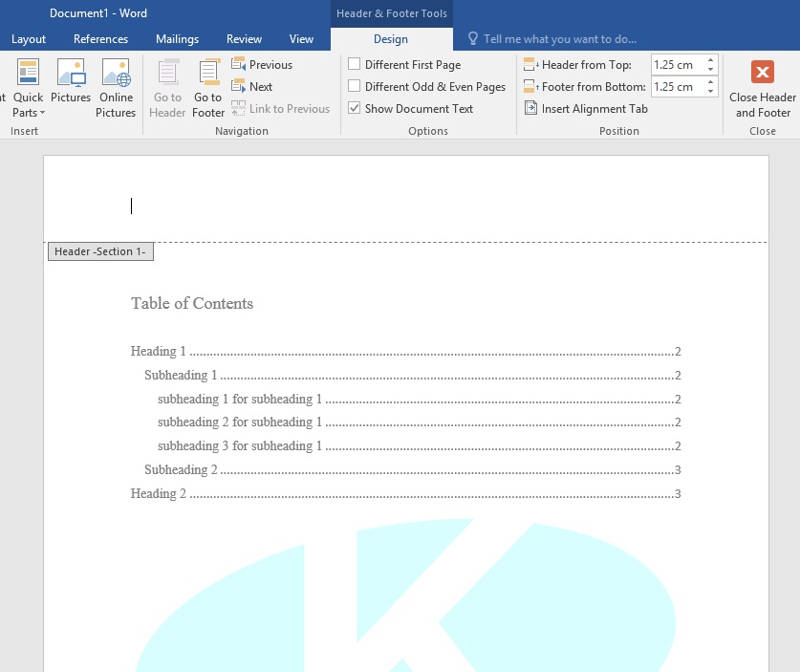Click the Footer from Bottom icon

click(531, 86)
